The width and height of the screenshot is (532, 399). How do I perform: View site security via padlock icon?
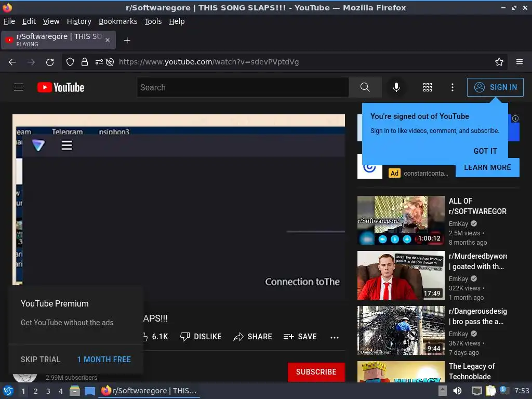pyautogui.click(x=85, y=62)
